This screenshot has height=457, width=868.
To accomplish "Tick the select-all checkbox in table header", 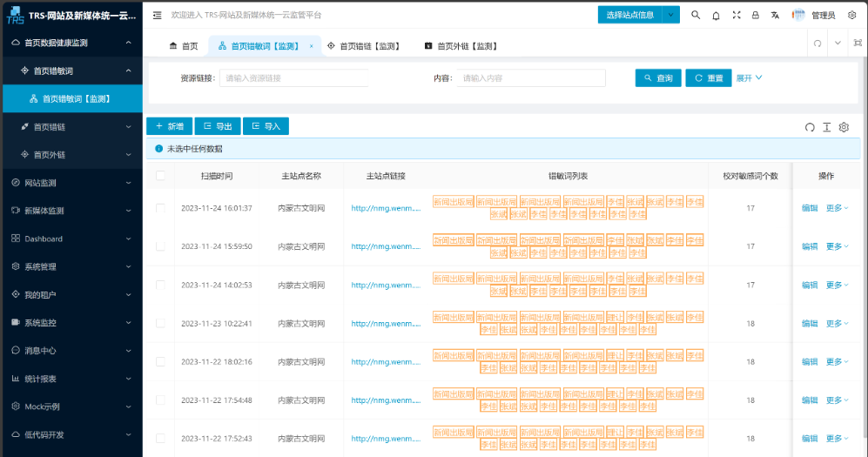I will pos(160,176).
